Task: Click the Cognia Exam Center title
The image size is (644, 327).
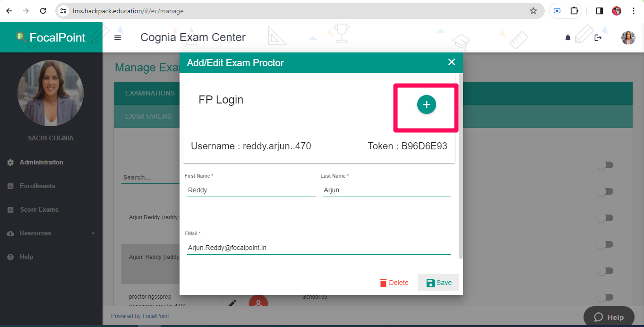Action: click(x=193, y=37)
